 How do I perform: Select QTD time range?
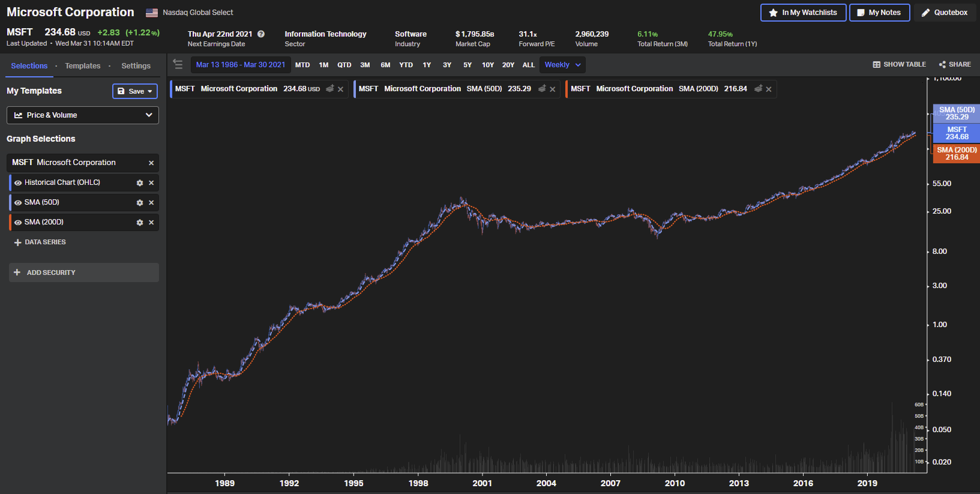click(x=344, y=65)
